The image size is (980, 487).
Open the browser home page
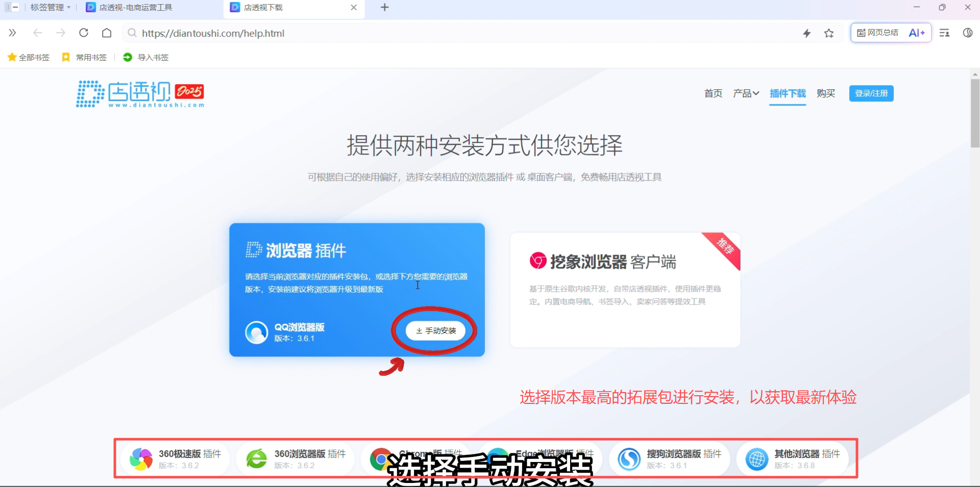(x=107, y=33)
